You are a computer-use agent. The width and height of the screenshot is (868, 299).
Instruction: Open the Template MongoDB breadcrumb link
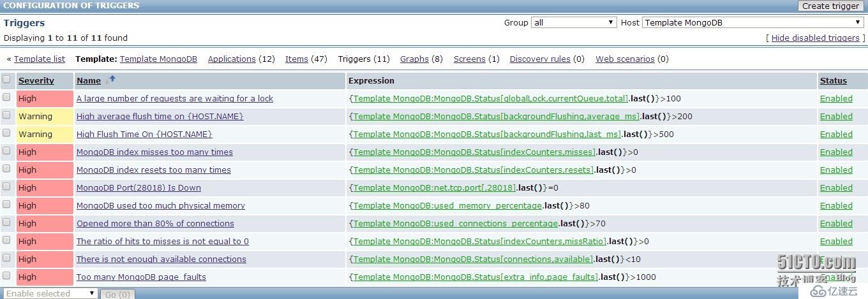coord(158,59)
